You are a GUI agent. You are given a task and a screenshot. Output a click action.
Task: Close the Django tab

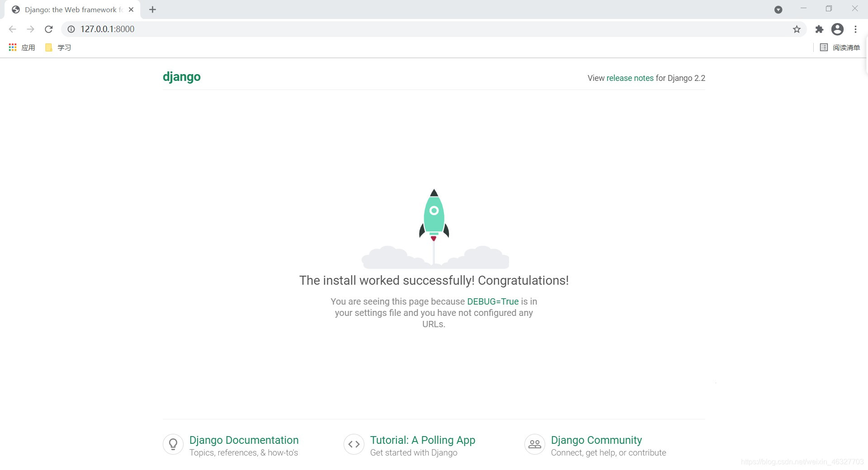[131, 9]
